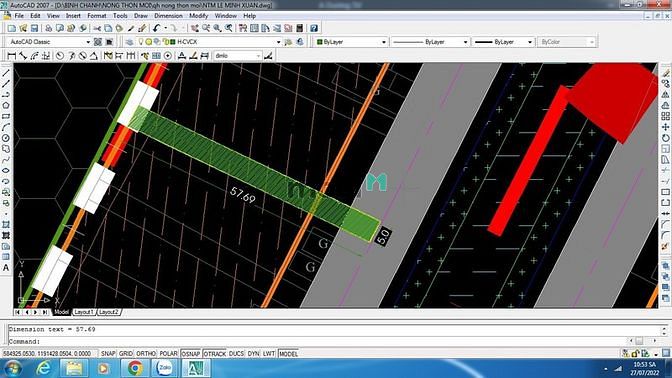
Task: Open the ByLayer linetype dropdown
Action: 465,42
